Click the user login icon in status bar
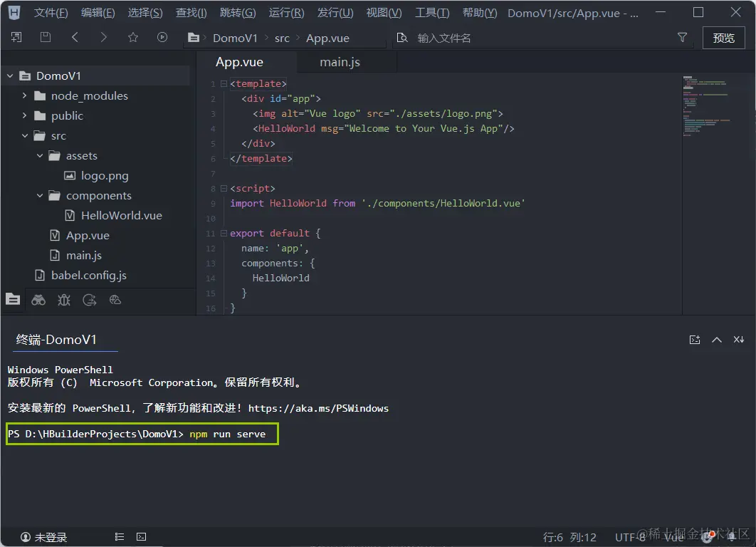This screenshot has height=547, width=756. [x=26, y=537]
